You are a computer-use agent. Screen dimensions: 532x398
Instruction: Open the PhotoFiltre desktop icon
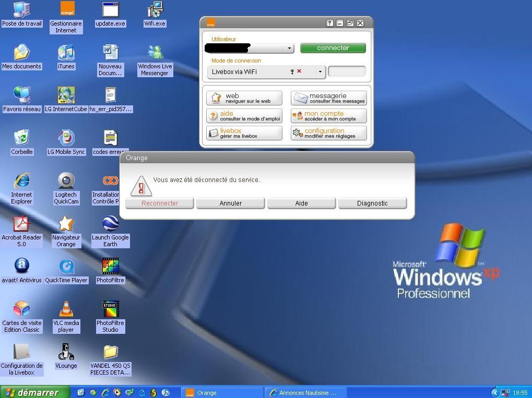[110, 267]
